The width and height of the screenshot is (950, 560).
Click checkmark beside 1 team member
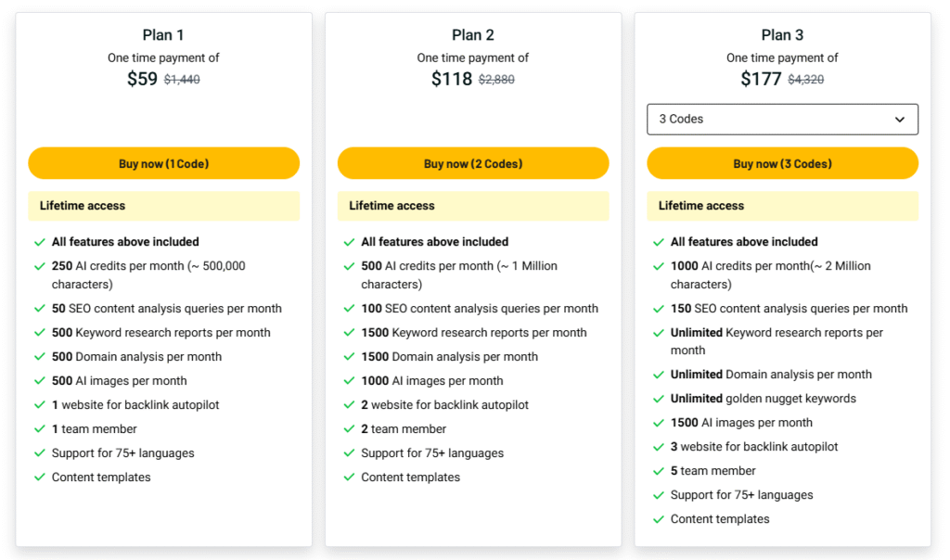click(x=40, y=429)
